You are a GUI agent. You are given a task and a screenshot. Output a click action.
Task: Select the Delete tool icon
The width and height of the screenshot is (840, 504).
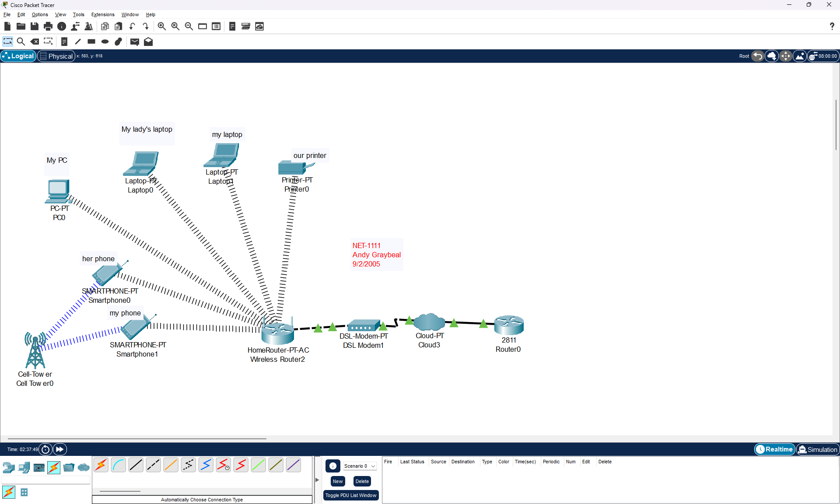pyautogui.click(x=35, y=42)
